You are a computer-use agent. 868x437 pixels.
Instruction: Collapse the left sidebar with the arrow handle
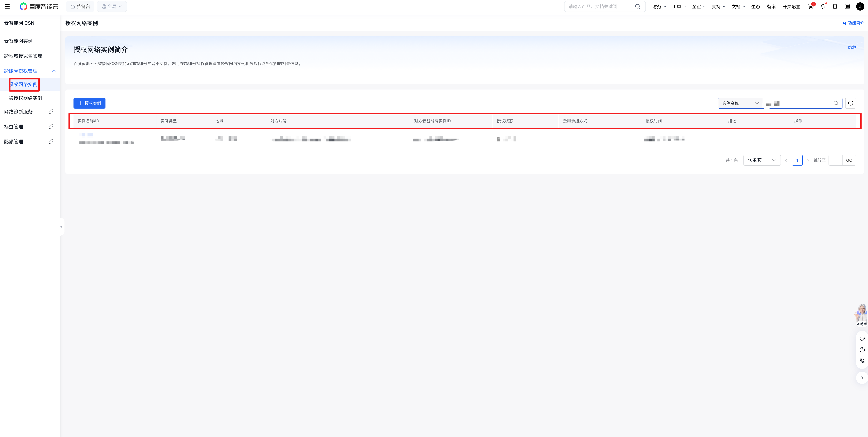coord(61,226)
